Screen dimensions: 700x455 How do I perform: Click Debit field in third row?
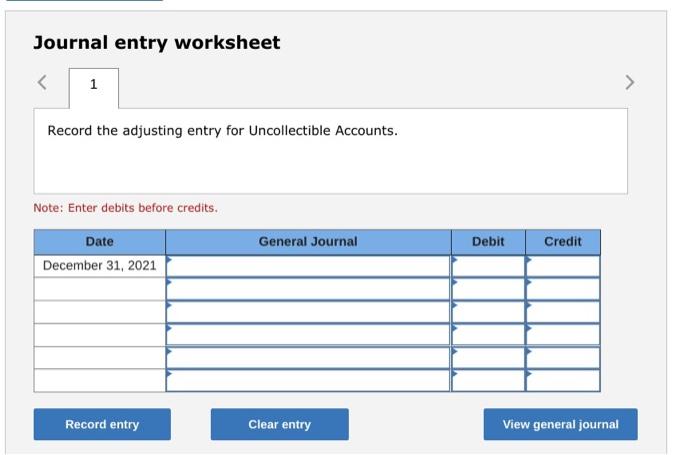tap(488, 312)
